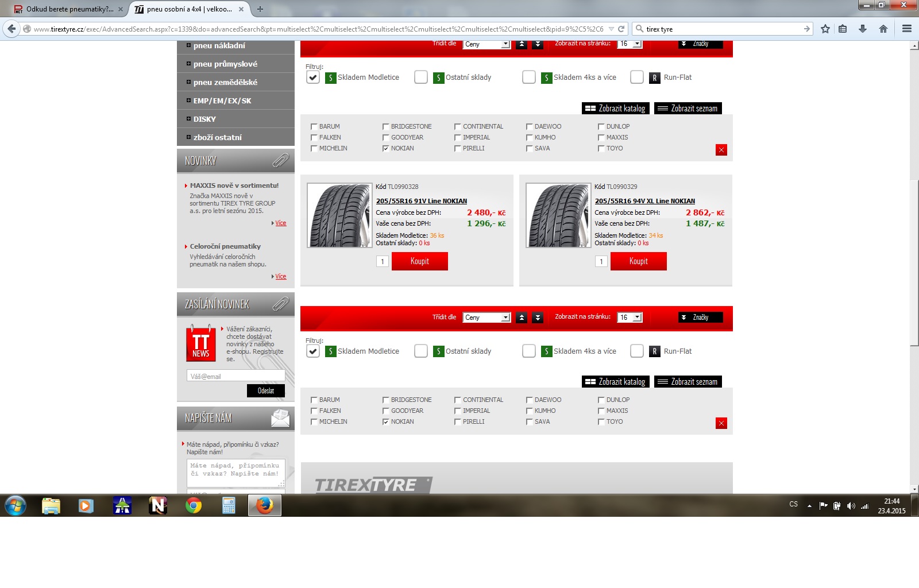The width and height of the screenshot is (919, 588).
Task: Open the DISKY menu item
Action: (x=204, y=119)
